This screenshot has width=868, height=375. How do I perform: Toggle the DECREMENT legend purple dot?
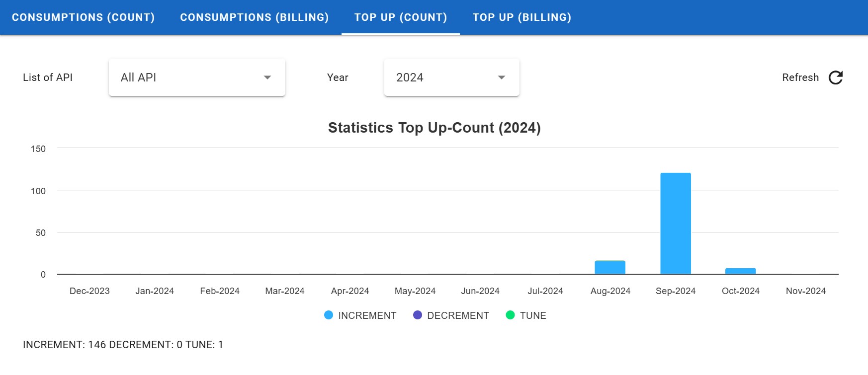[x=418, y=315]
